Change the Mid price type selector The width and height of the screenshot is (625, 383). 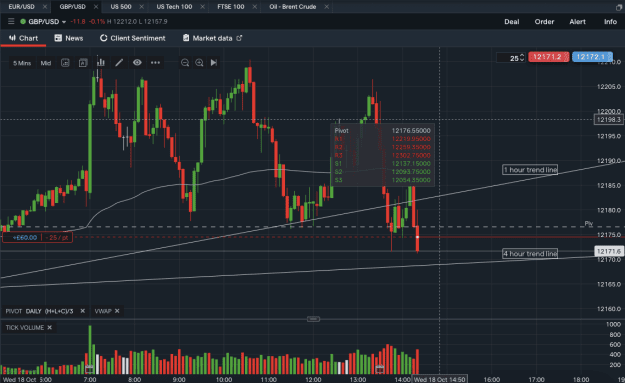46,63
